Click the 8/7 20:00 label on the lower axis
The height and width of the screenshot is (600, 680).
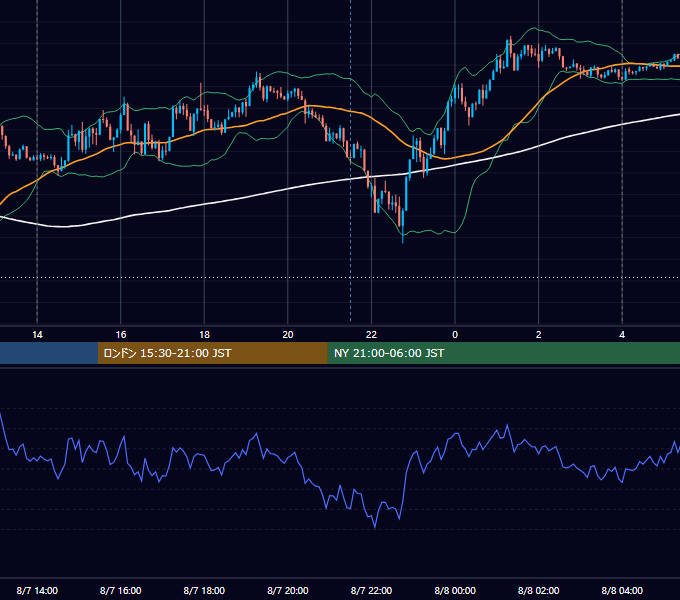288,590
